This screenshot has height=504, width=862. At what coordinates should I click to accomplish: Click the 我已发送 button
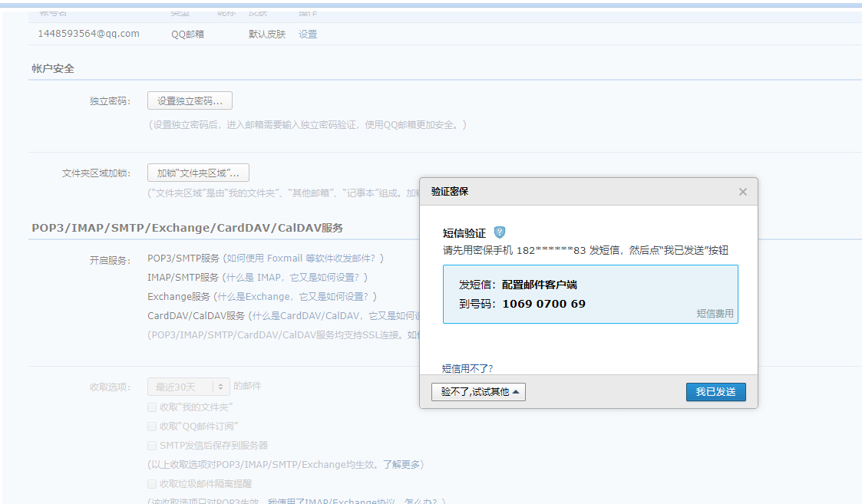[x=715, y=392]
